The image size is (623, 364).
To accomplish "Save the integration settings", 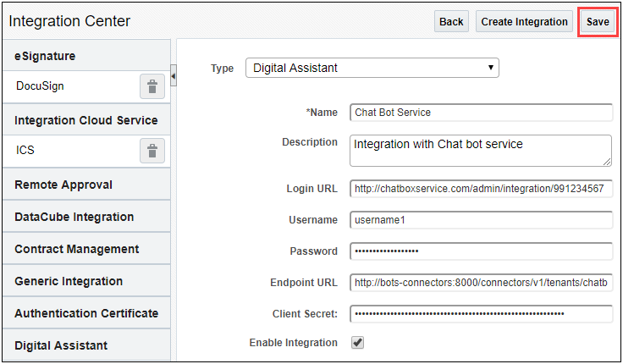I will click(598, 21).
